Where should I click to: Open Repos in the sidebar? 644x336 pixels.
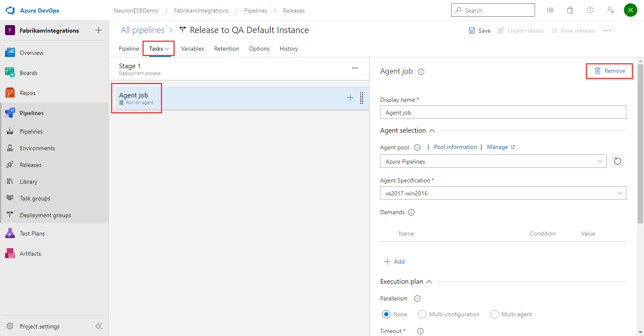(x=28, y=93)
